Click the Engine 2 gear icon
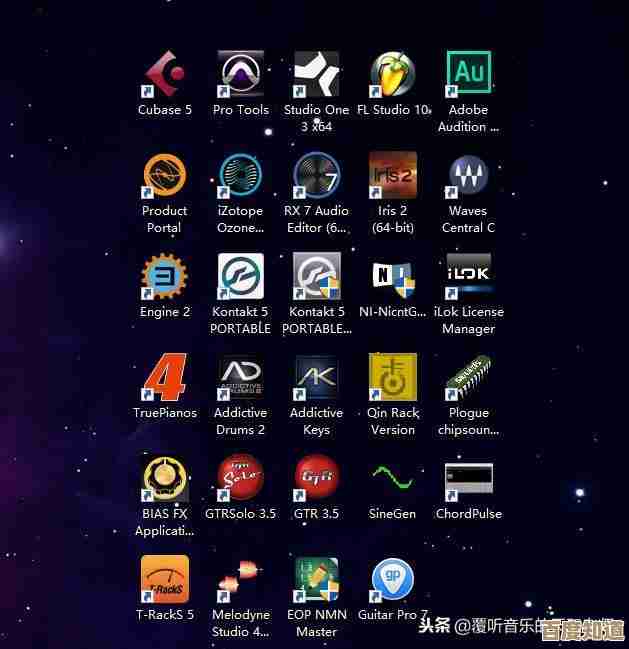The height and width of the screenshot is (649, 629). coord(165,276)
